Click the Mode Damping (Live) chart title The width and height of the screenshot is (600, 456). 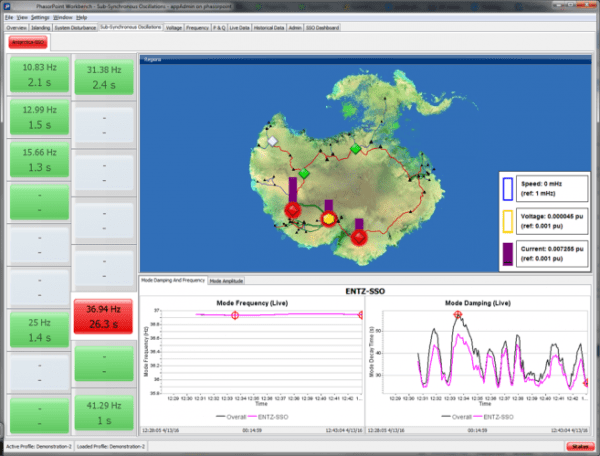point(478,303)
